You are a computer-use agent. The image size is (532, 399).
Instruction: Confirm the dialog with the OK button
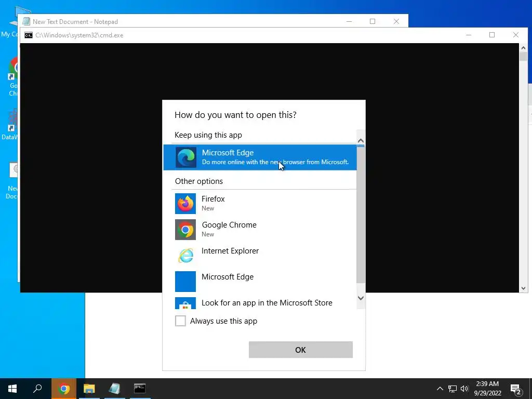(301, 350)
